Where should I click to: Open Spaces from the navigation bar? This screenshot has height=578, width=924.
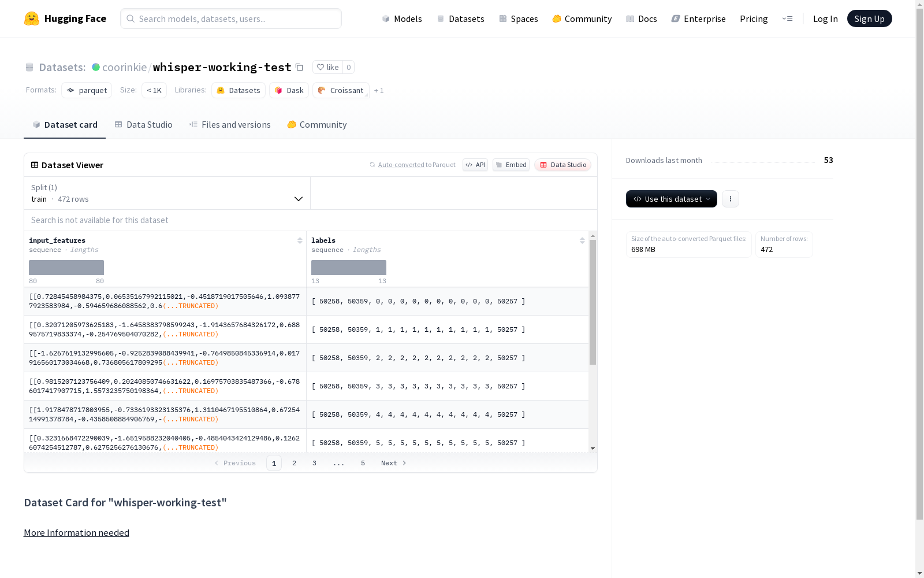pyautogui.click(x=518, y=18)
